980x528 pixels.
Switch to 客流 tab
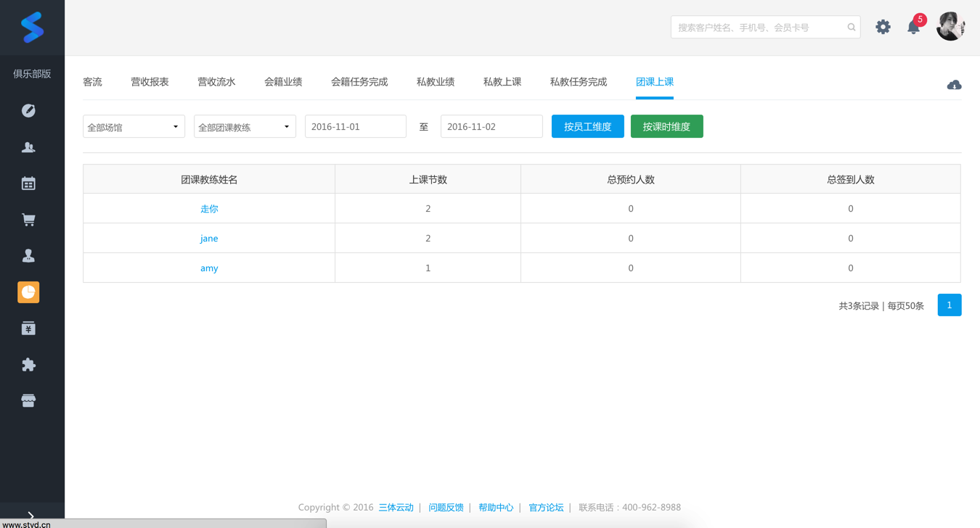click(x=92, y=82)
